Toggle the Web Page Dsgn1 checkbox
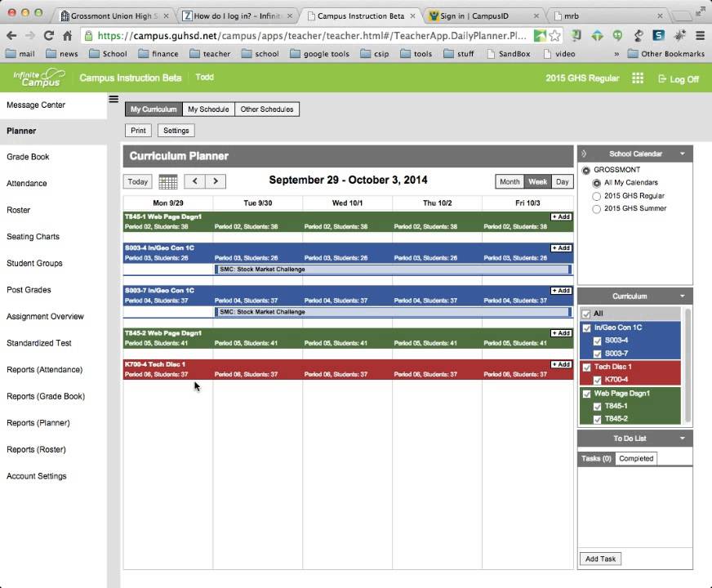 click(587, 394)
